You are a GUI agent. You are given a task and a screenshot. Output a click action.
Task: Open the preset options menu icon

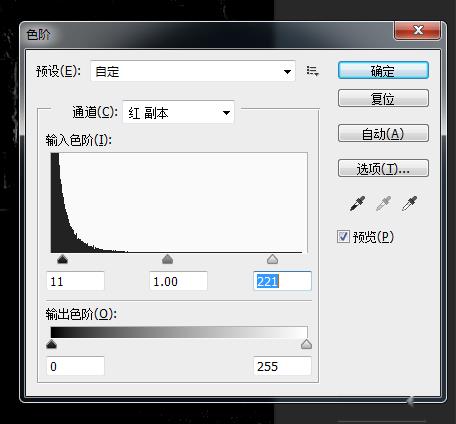click(x=313, y=71)
